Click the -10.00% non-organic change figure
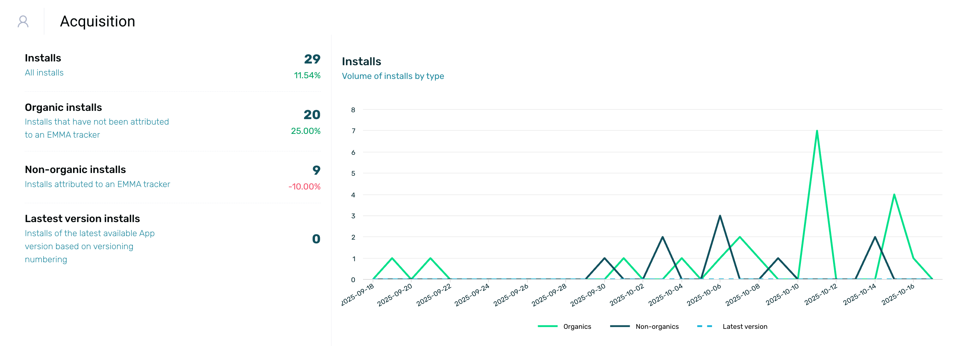 [304, 186]
